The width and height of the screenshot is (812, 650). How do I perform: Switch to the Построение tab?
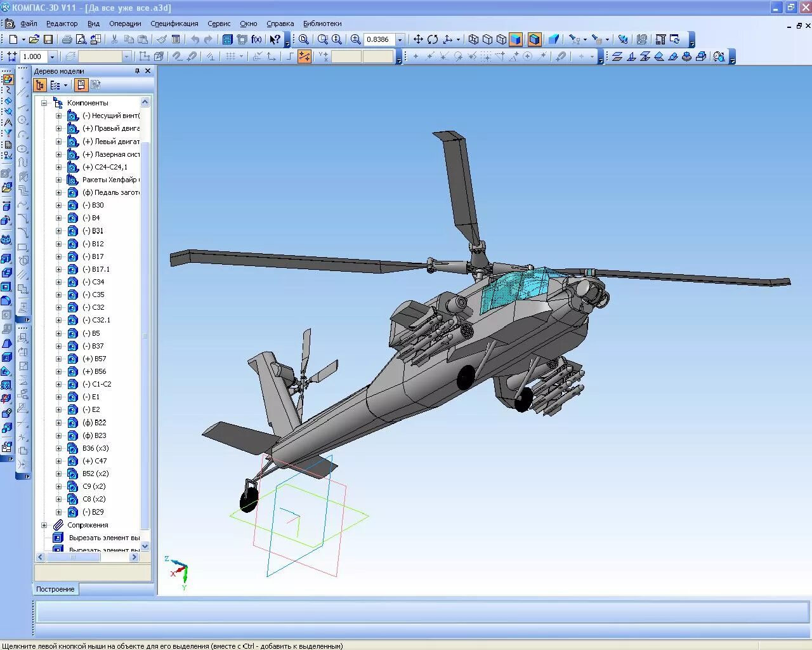point(55,589)
